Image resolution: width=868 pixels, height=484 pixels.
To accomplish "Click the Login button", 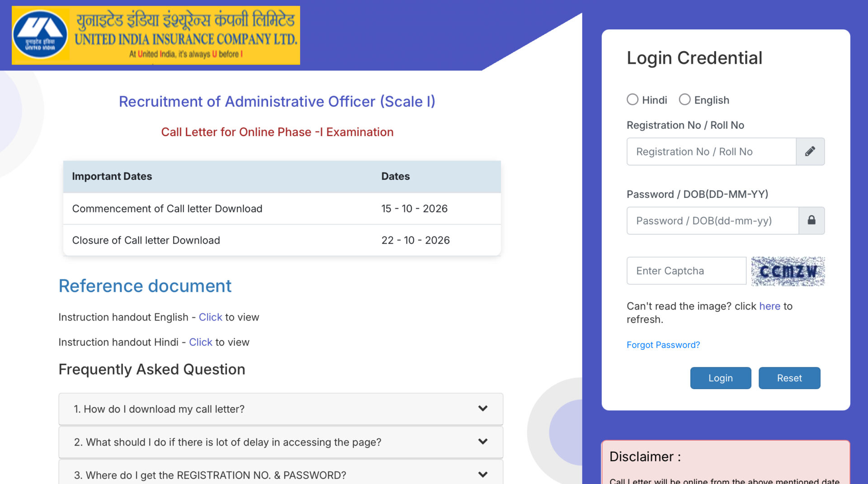I will click(721, 378).
